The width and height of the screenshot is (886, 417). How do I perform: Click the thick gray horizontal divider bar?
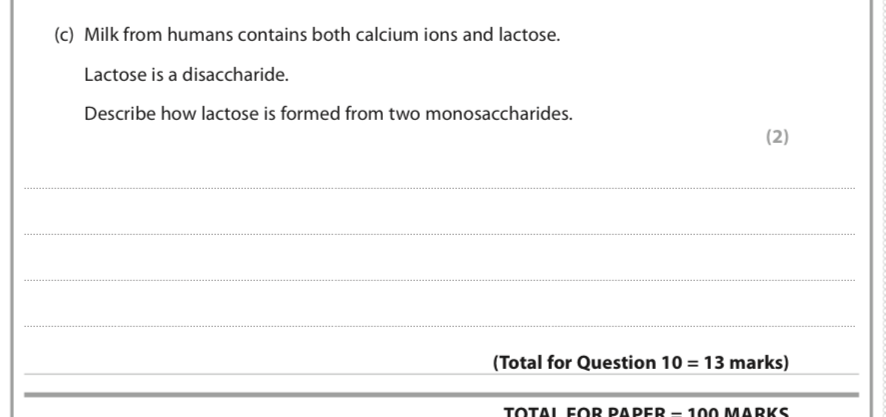point(441,394)
